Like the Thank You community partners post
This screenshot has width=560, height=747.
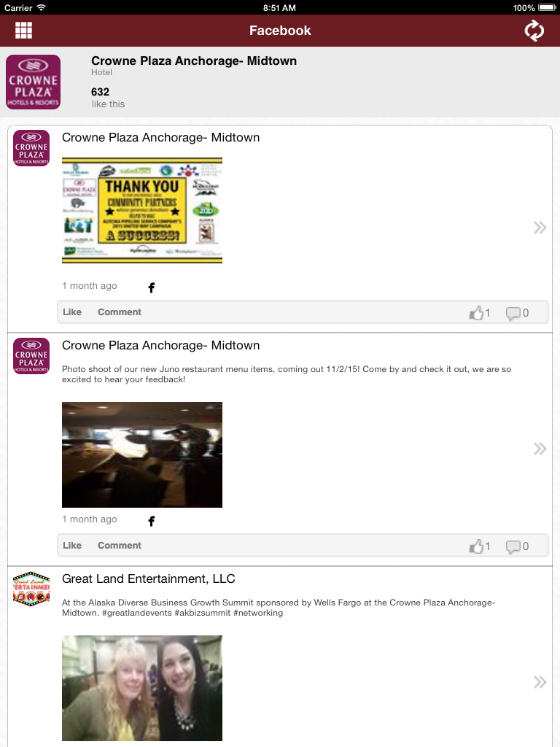click(x=72, y=312)
